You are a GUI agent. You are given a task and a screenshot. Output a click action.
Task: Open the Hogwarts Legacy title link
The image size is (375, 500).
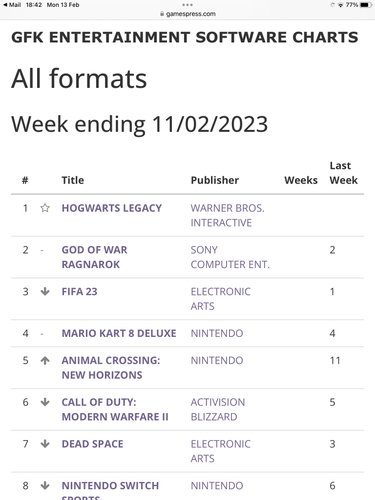point(112,208)
